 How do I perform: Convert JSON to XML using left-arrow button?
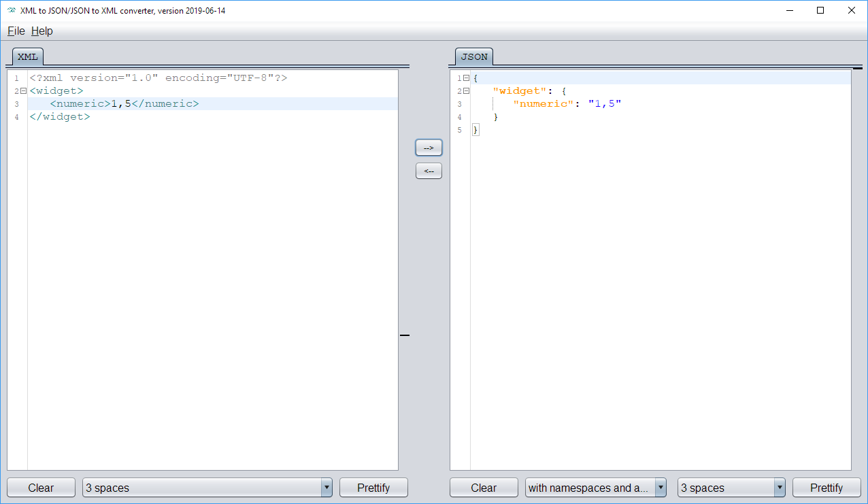pos(429,171)
